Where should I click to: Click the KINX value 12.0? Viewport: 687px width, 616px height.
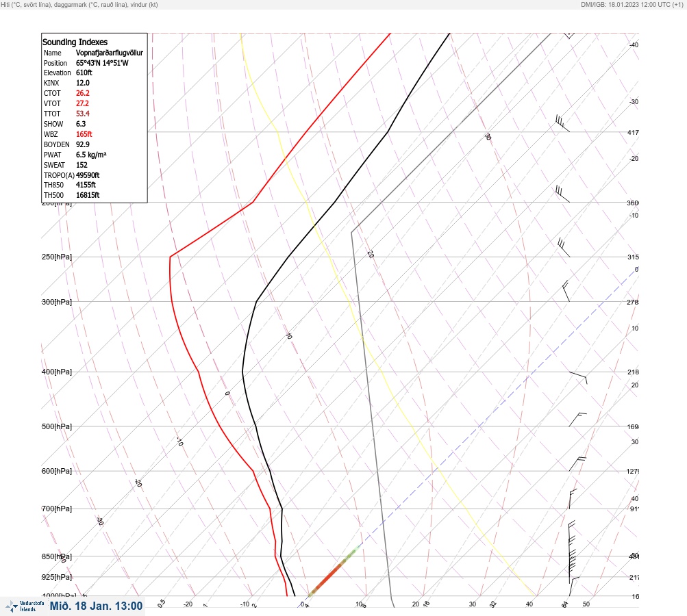83,83
